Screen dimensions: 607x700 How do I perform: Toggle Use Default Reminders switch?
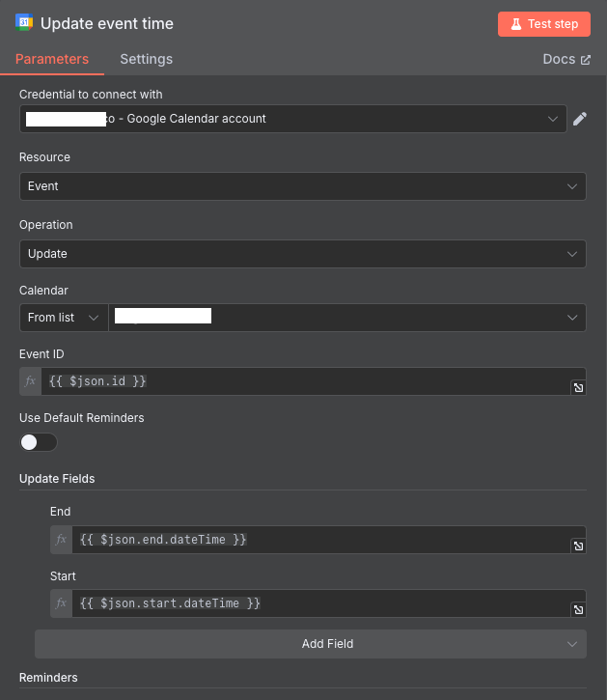click(x=39, y=442)
